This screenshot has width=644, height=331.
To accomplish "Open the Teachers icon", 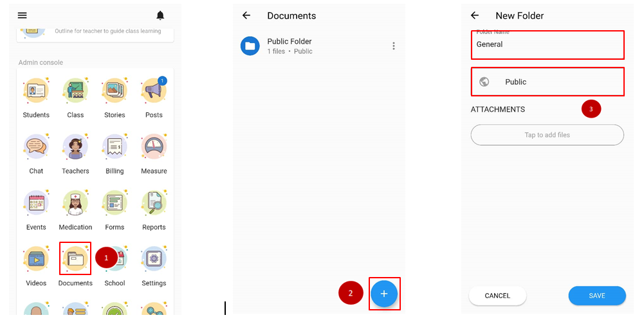I will [75, 147].
